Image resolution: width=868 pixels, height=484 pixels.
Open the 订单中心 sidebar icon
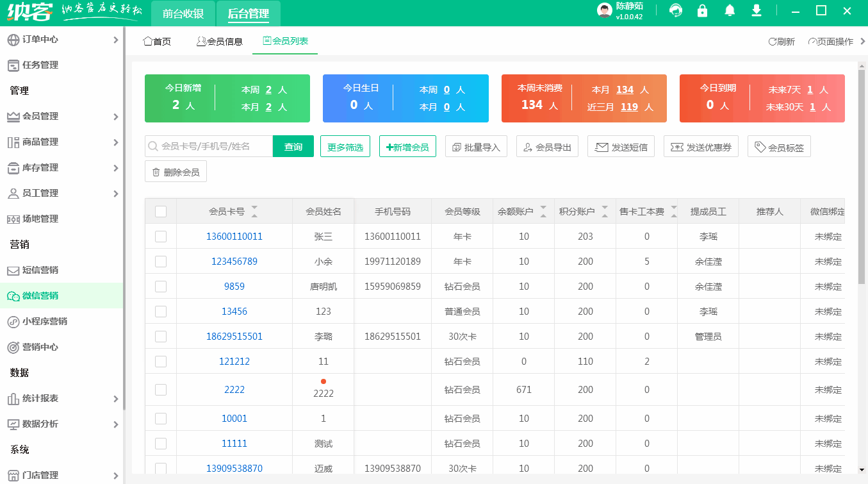tap(15, 39)
